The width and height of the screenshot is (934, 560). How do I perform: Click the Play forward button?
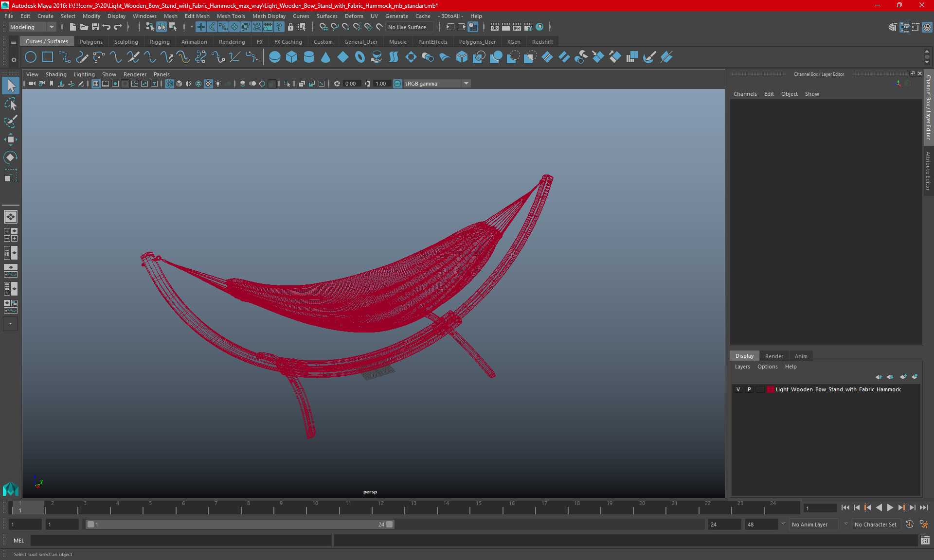(x=890, y=507)
